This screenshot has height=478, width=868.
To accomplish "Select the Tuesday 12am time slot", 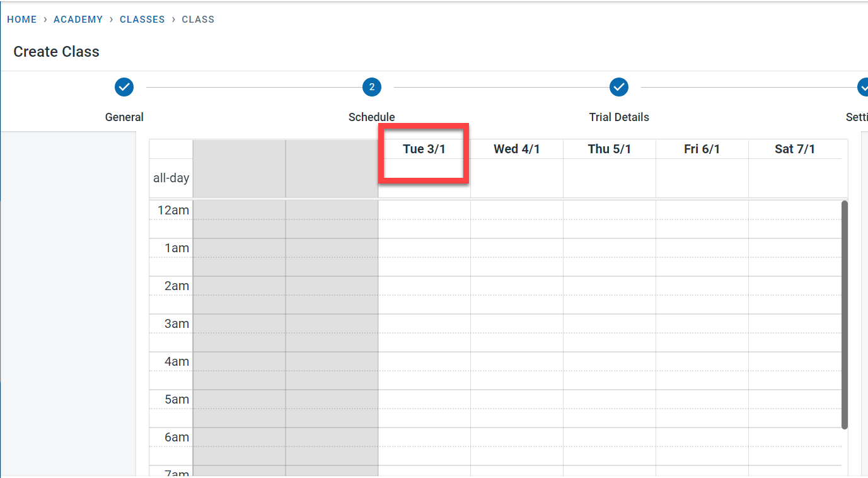I will 424,210.
